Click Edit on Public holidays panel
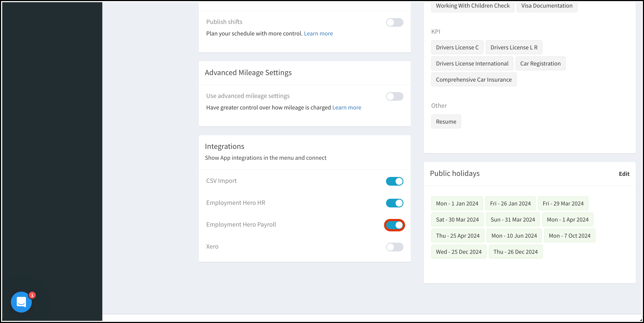Image resolution: width=644 pixels, height=323 pixels. coord(624,174)
